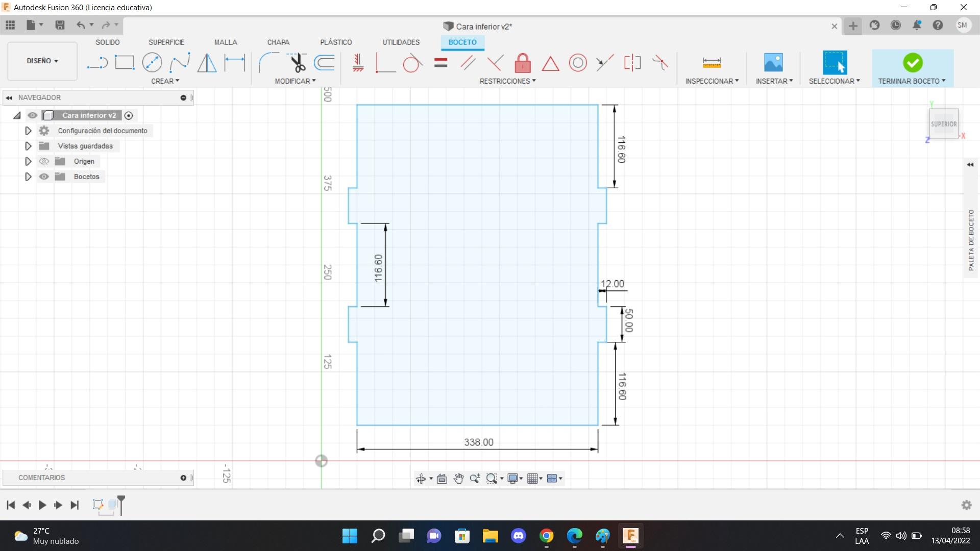Open the Measure inspect tool
The image size is (980, 551).
coord(712,63)
